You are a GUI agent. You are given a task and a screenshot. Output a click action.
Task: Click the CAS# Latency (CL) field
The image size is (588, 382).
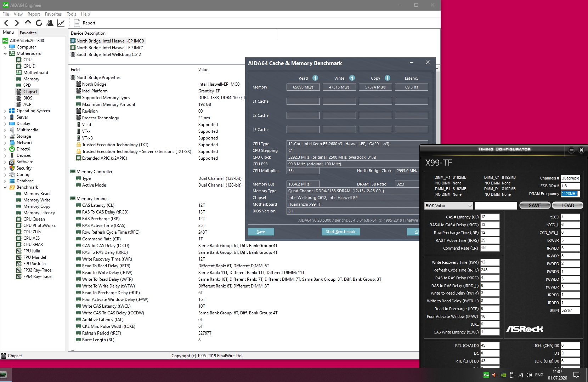coord(490,217)
